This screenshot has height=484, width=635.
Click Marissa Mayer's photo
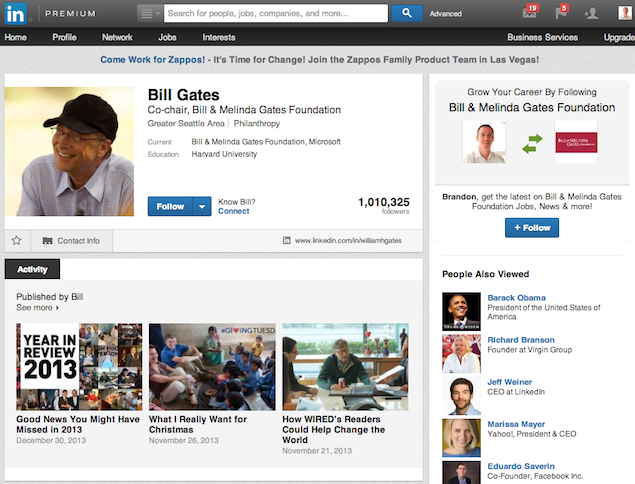(x=461, y=438)
